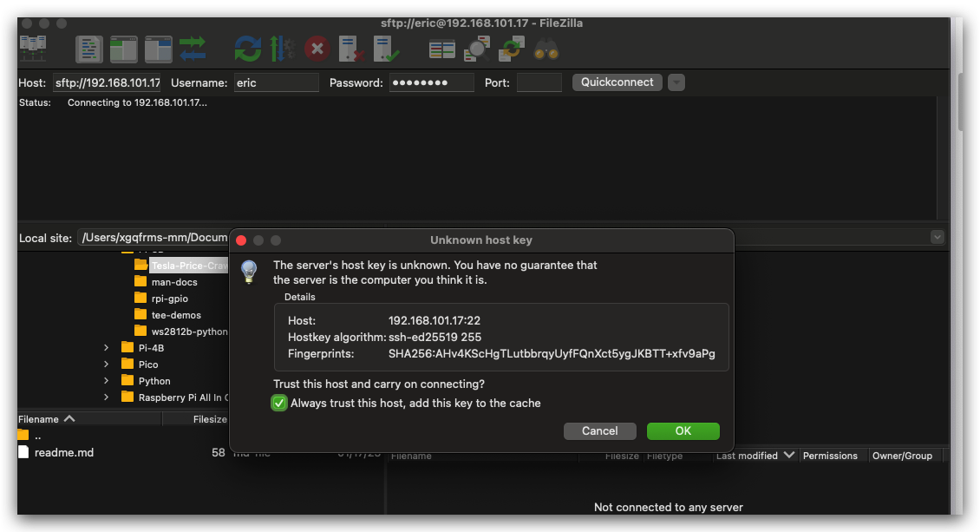Click the Host input field
980x532 pixels.
[107, 82]
